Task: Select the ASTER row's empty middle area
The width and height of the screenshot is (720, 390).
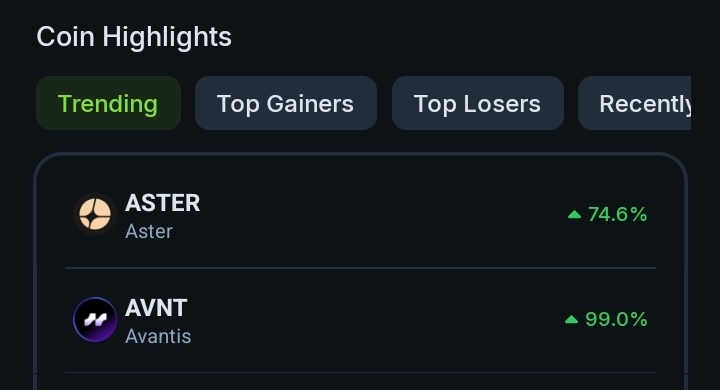Action: (381, 215)
